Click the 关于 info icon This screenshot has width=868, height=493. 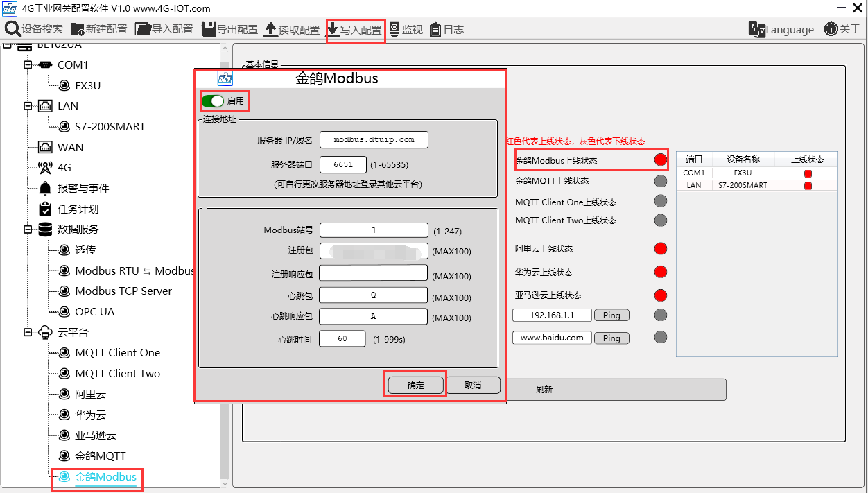pyautogui.click(x=831, y=29)
